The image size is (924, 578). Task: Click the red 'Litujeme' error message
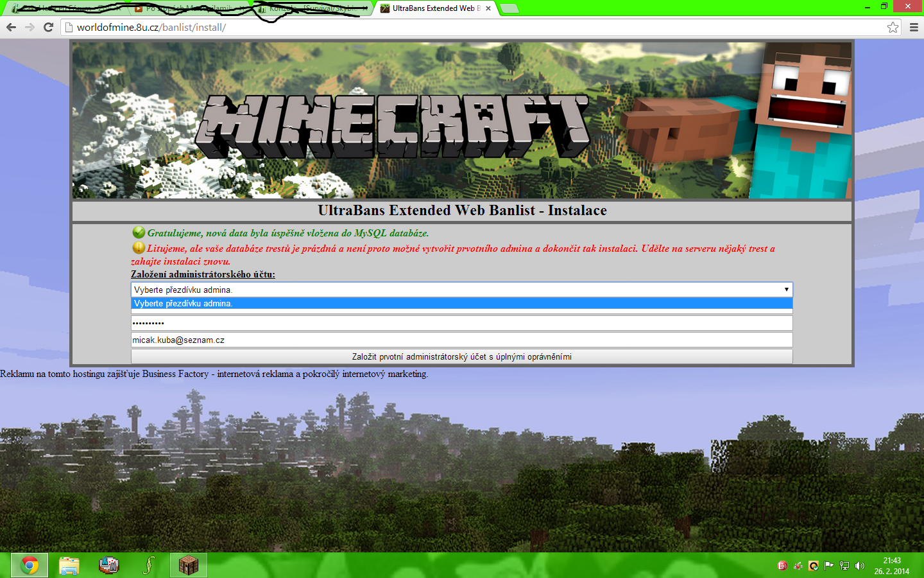(453, 254)
